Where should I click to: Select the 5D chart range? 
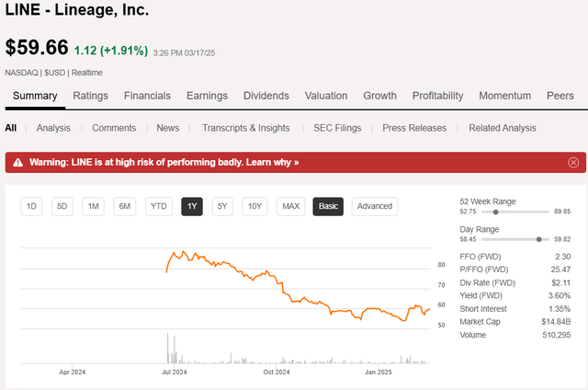pyautogui.click(x=62, y=206)
